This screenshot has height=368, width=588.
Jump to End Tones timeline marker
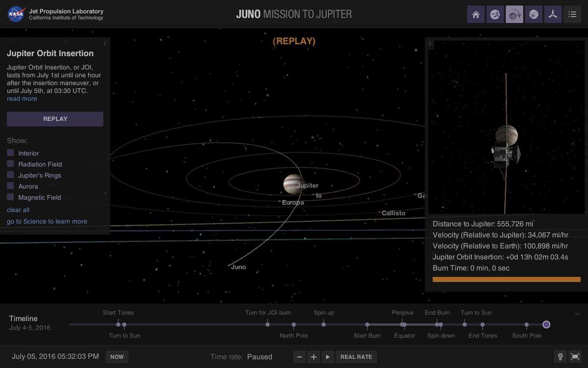[x=483, y=324]
